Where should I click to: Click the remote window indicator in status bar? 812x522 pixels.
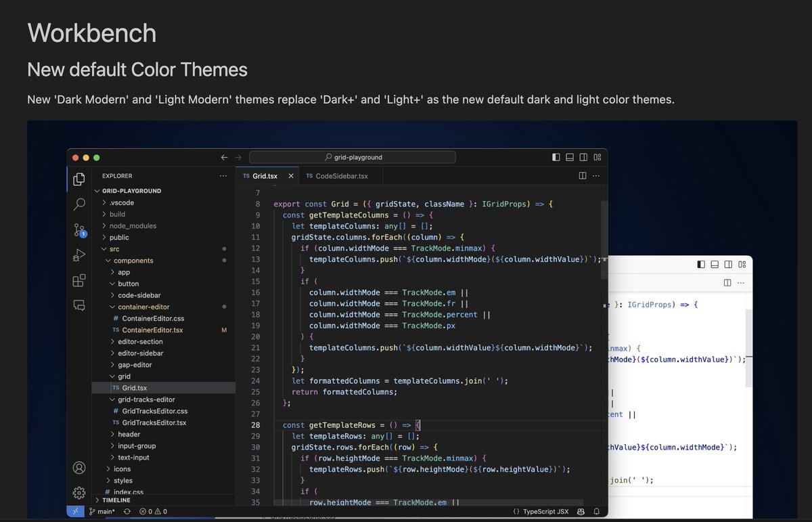click(75, 511)
